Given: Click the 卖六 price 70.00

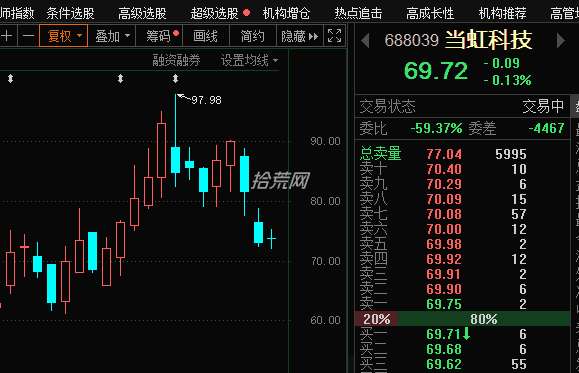Looking at the screenshot, I should click(444, 229).
